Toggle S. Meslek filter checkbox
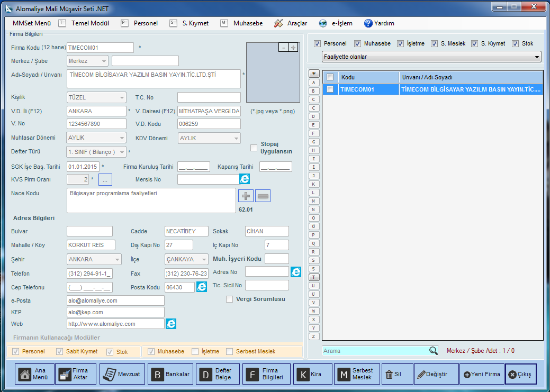 pyautogui.click(x=434, y=43)
